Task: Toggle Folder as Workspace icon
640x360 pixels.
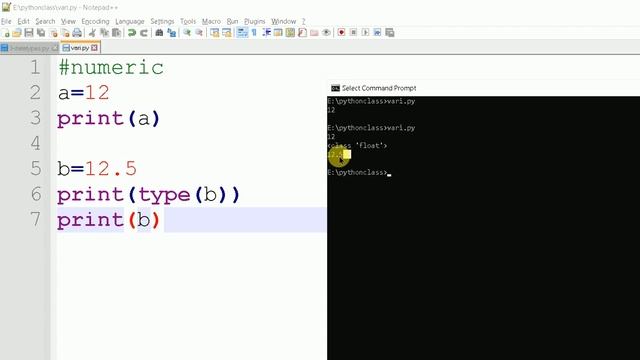Action: coord(314,33)
